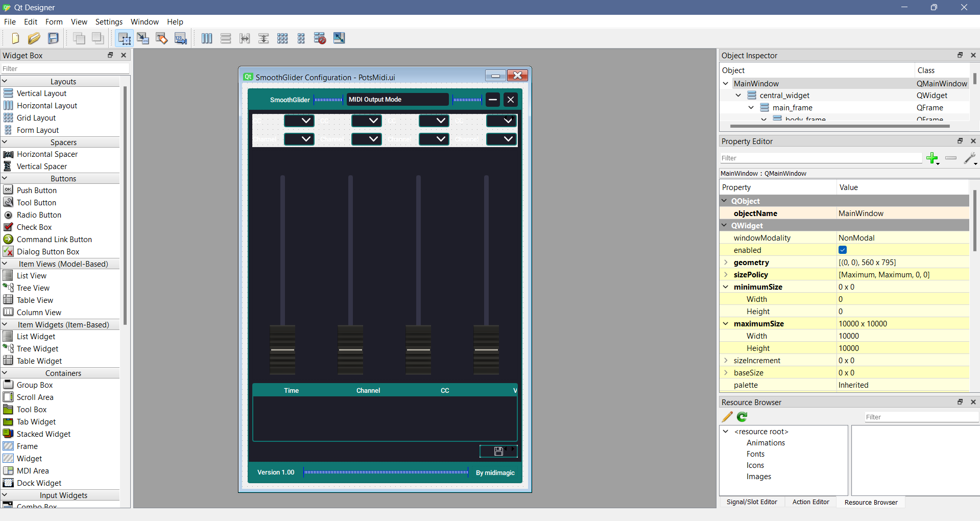
Task: Select Fonts in the Resource Browser
Action: [756, 454]
